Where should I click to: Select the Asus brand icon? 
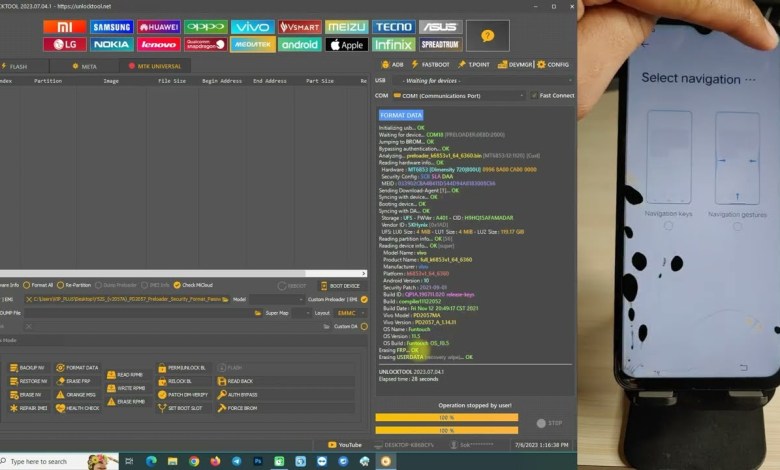pyautogui.click(x=440, y=27)
